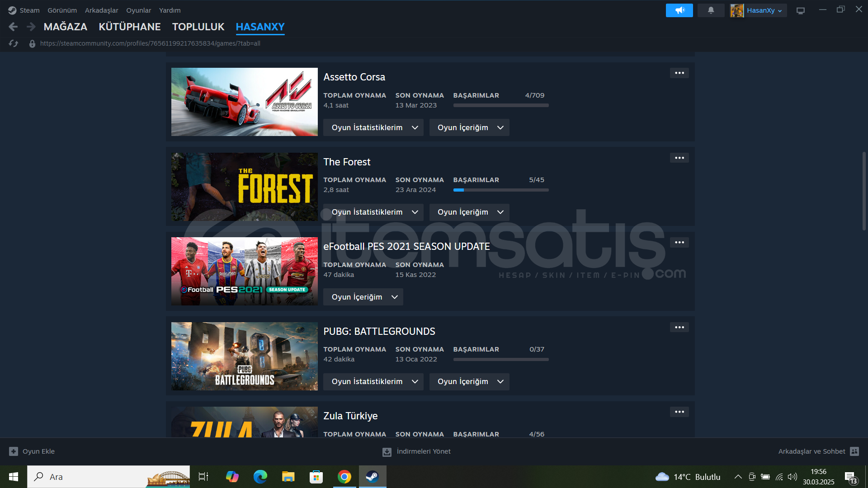Open announcements via the blue megaphone icon
868x488 pixels.
[x=679, y=10]
